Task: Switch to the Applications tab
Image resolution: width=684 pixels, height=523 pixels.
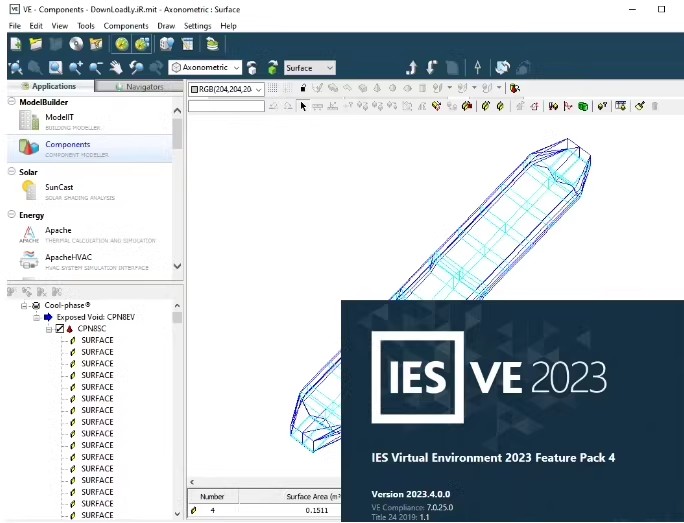Action: click(x=49, y=86)
